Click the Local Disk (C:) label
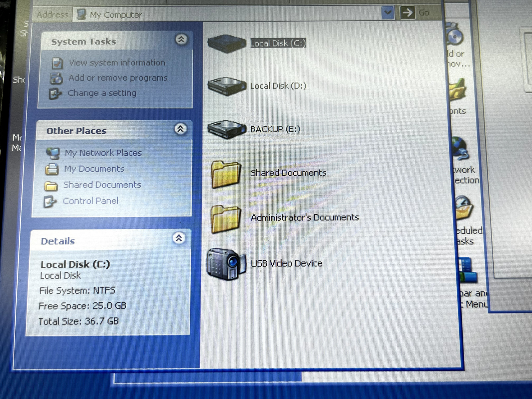The width and height of the screenshot is (532, 399). pos(278,43)
